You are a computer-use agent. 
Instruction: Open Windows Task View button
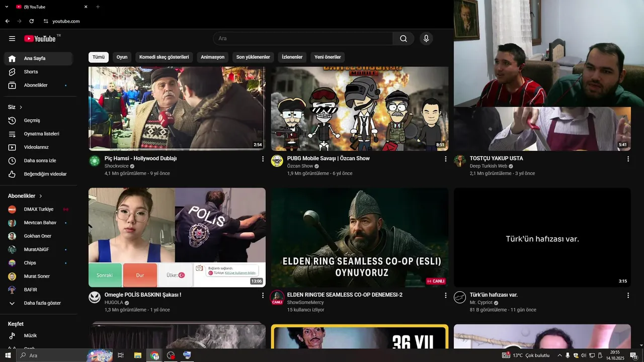tap(121, 355)
